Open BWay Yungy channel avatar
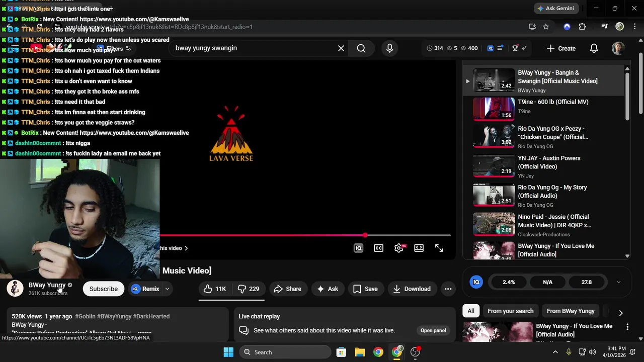644x362 pixels. [15, 289]
